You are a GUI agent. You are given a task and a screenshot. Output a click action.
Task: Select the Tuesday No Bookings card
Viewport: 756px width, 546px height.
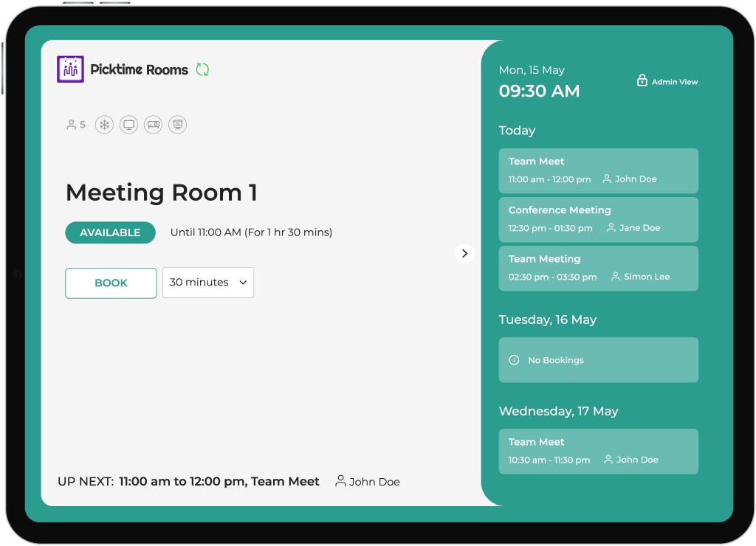click(x=598, y=360)
